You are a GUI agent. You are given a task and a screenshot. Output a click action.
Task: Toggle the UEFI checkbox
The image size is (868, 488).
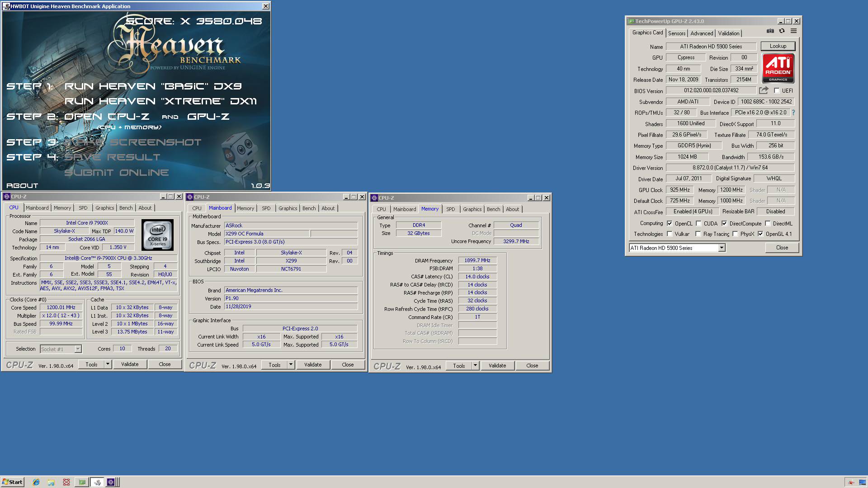click(777, 90)
